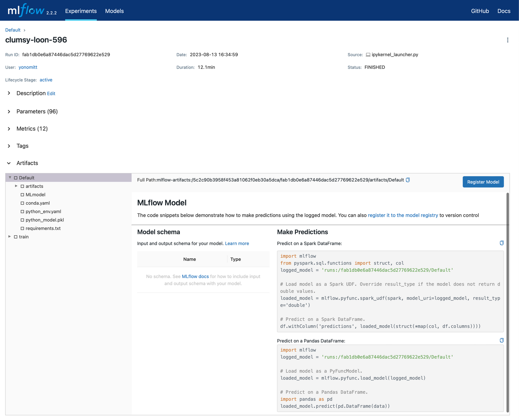Open the GitHub page
519x420 pixels.
click(x=480, y=11)
